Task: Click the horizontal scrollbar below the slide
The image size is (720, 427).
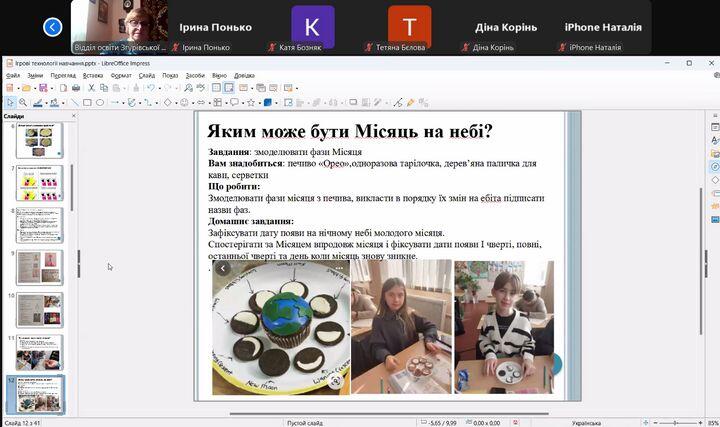Action: click(x=389, y=413)
